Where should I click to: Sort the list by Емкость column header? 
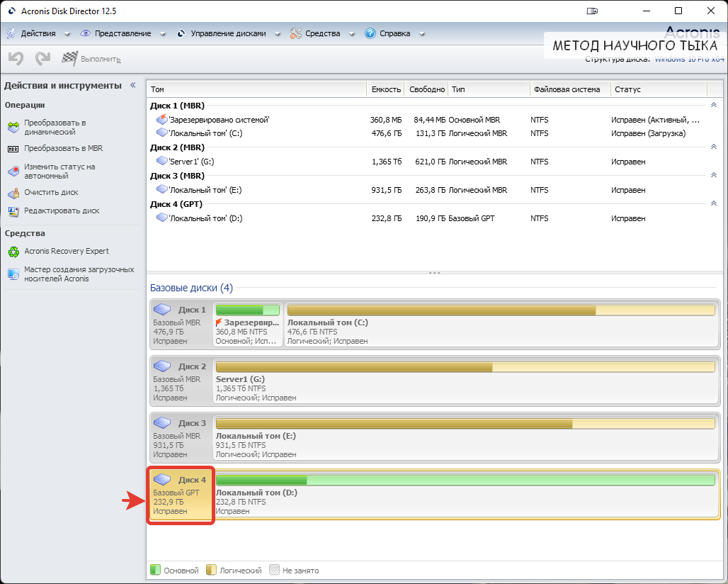[386, 89]
